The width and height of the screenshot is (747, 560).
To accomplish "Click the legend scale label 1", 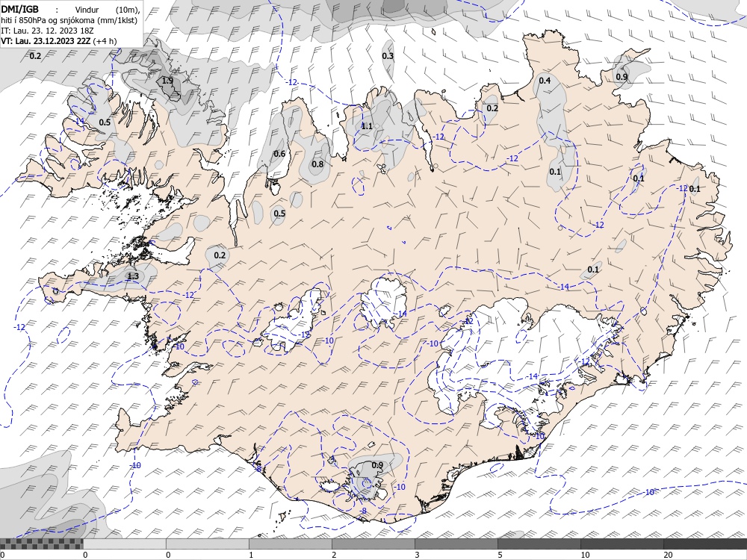I will [251, 554].
